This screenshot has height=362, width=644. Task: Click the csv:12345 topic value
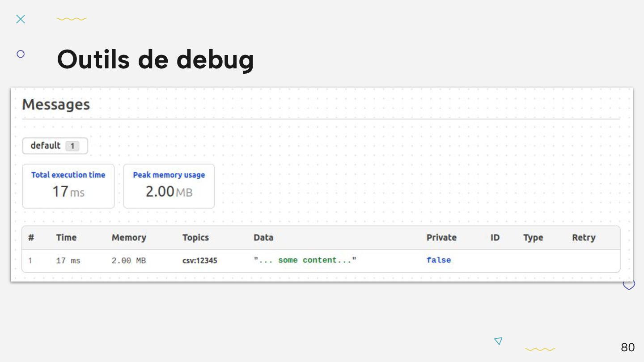[200, 261]
